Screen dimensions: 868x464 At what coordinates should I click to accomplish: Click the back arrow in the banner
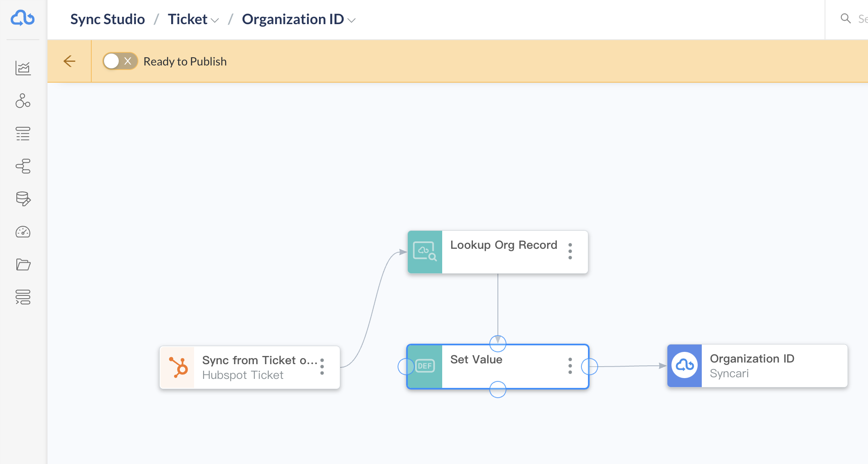coord(70,61)
